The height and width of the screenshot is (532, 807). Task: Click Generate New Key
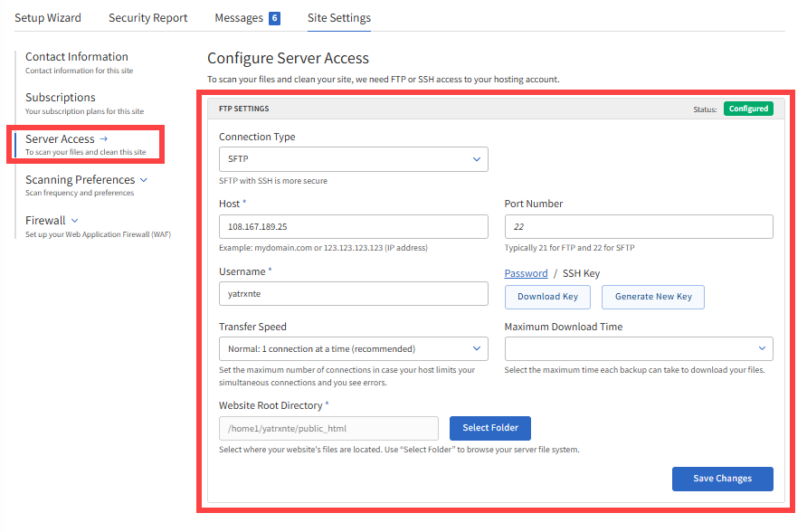pyautogui.click(x=652, y=297)
